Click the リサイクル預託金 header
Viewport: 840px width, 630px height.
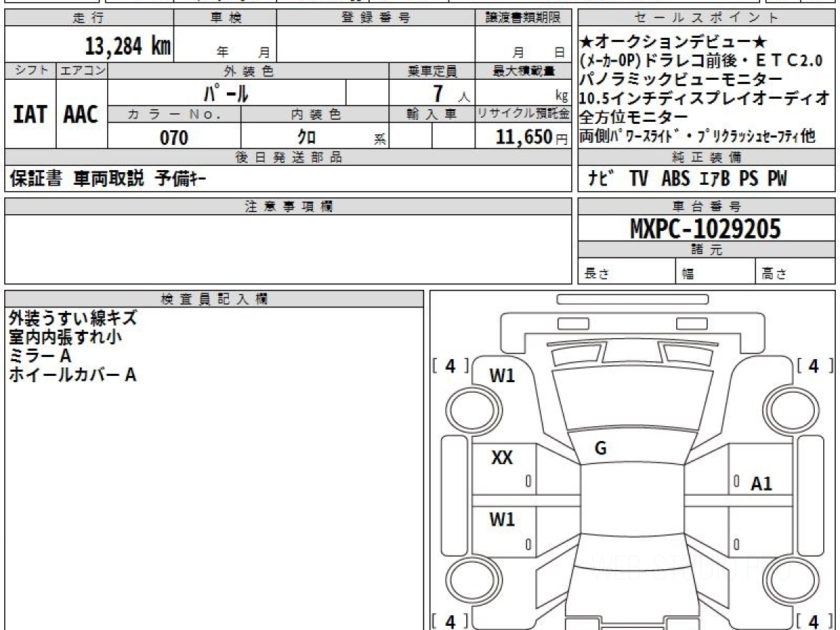pyautogui.click(x=523, y=114)
